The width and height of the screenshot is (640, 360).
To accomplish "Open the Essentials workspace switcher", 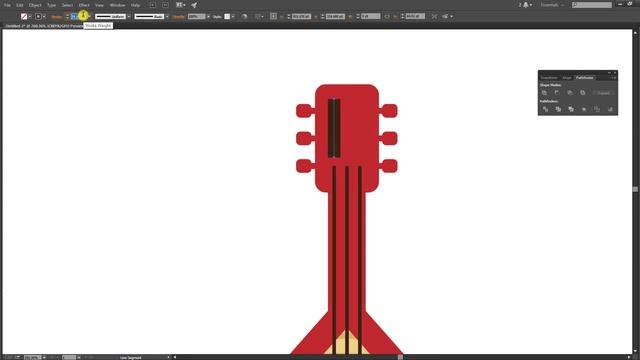I will click(x=552, y=5).
